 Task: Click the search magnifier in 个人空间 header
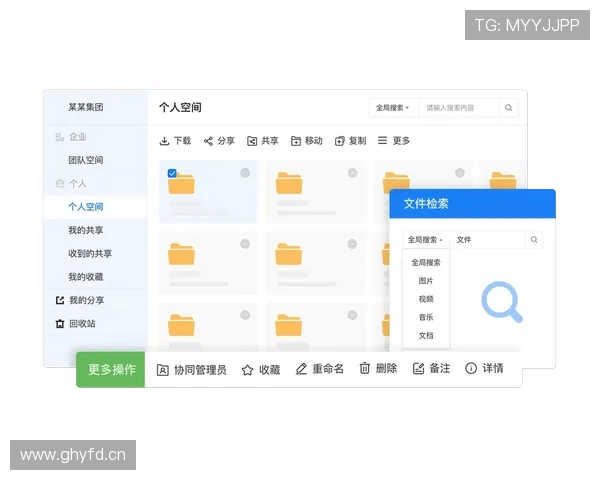[x=509, y=108]
